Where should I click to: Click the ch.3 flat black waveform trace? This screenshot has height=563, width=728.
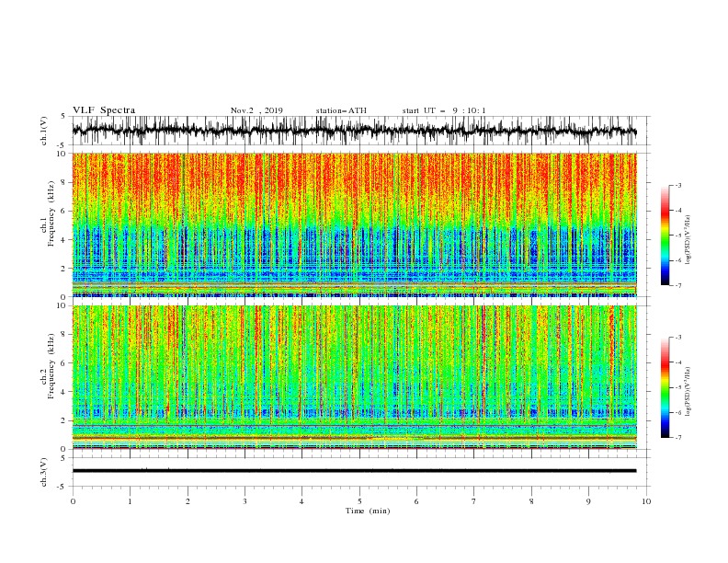(x=354, y=471)
